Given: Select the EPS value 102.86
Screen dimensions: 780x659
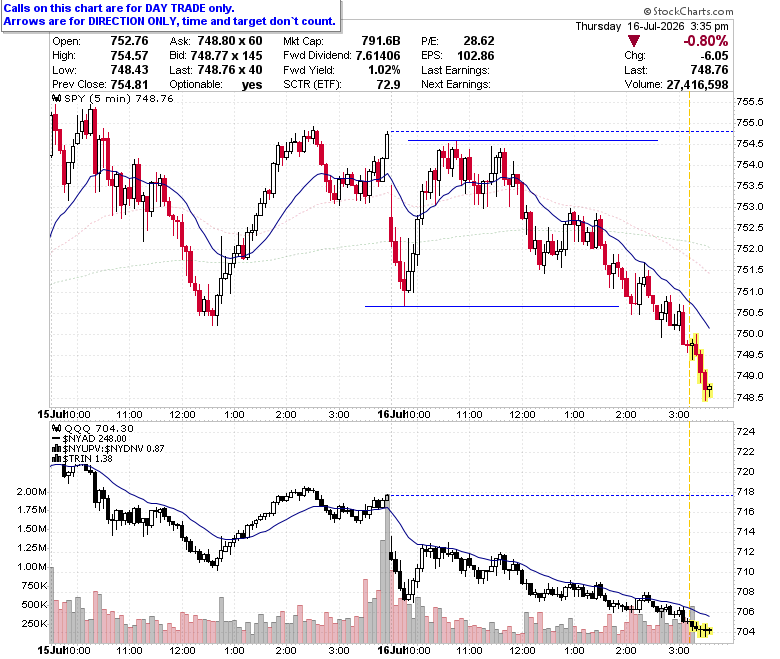Looking at the screenshot, I should coord(476,55).
